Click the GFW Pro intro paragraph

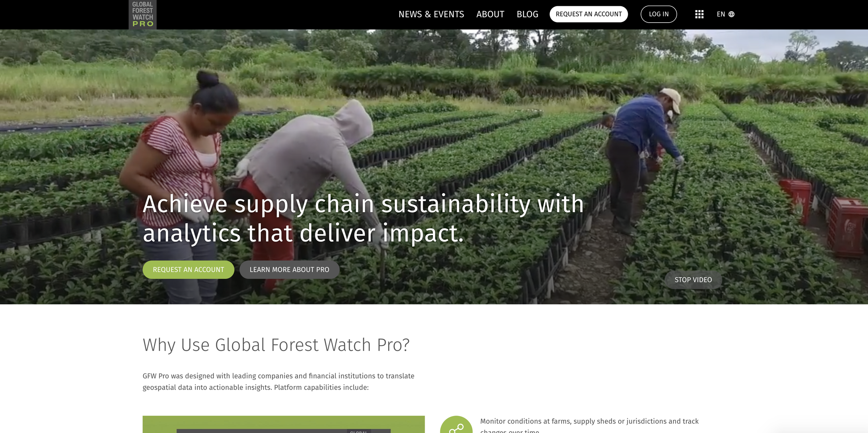click(278, 382)
